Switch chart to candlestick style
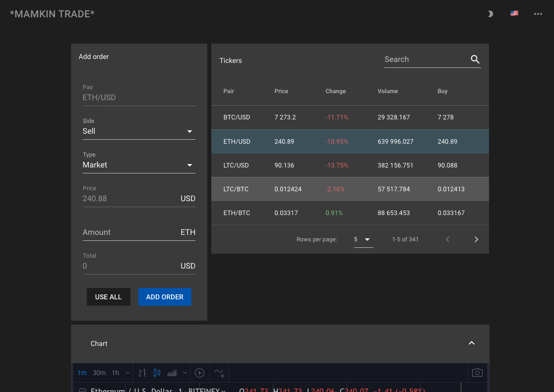This screenshot has width=554, height=392. 157,373
